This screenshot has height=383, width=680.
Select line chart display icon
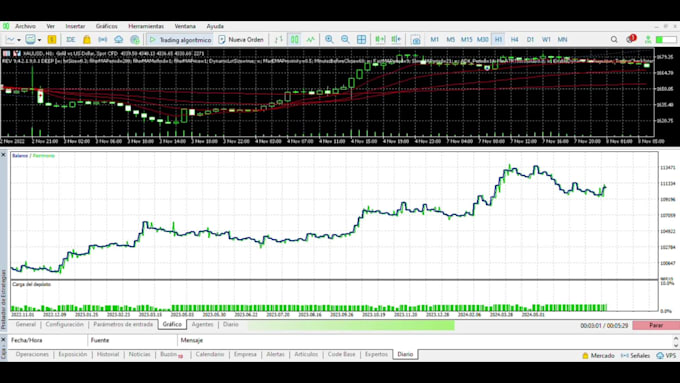[x=311, y=39]
